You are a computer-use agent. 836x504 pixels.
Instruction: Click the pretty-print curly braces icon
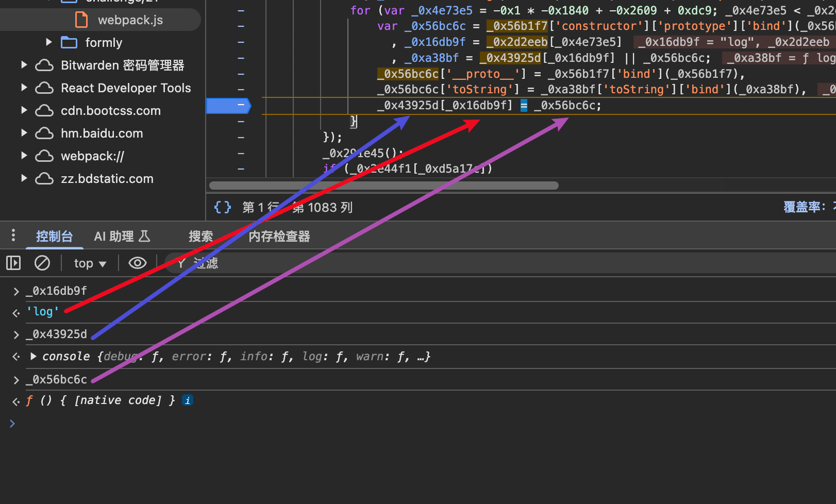[223, 207]
